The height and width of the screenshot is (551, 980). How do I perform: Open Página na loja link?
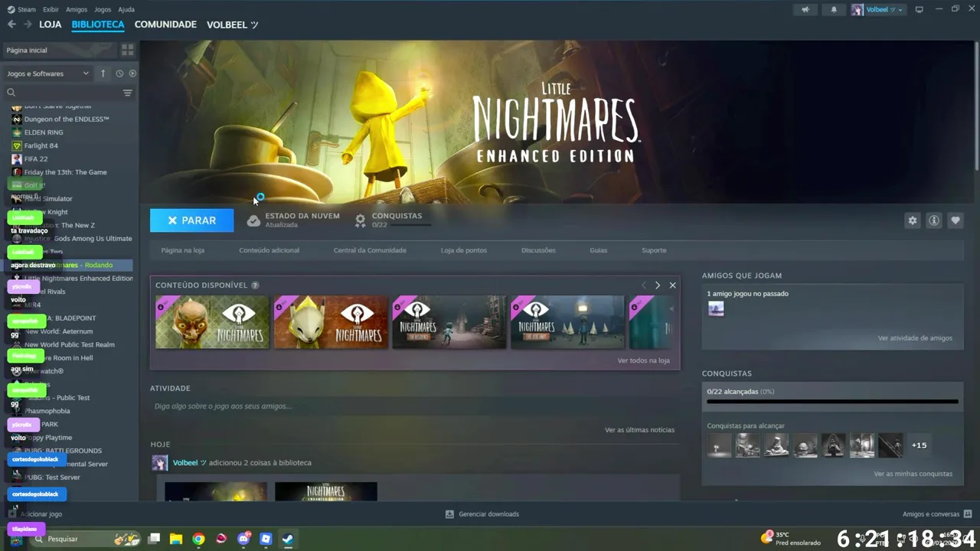tap(182, 250)
